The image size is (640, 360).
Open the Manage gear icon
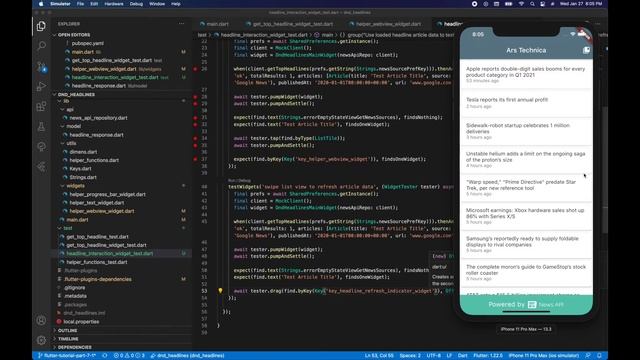pyautogui.click(x=41, y=340)
